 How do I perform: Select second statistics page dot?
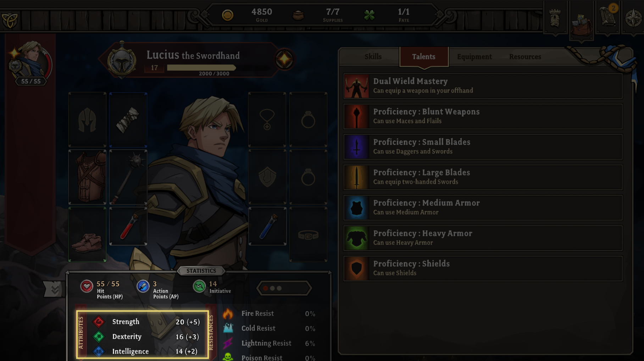(x=272, y=288)
